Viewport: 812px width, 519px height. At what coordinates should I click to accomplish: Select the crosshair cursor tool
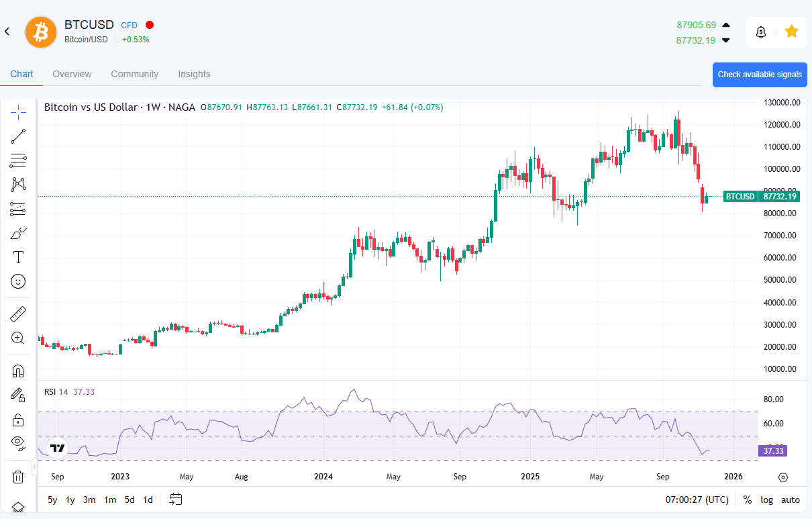[18, 112]
